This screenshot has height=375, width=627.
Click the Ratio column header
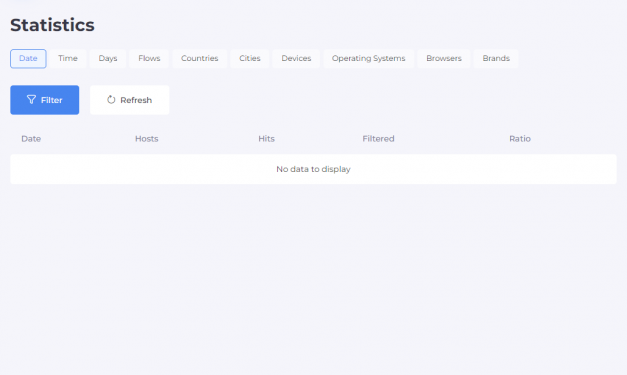(520, 139)
